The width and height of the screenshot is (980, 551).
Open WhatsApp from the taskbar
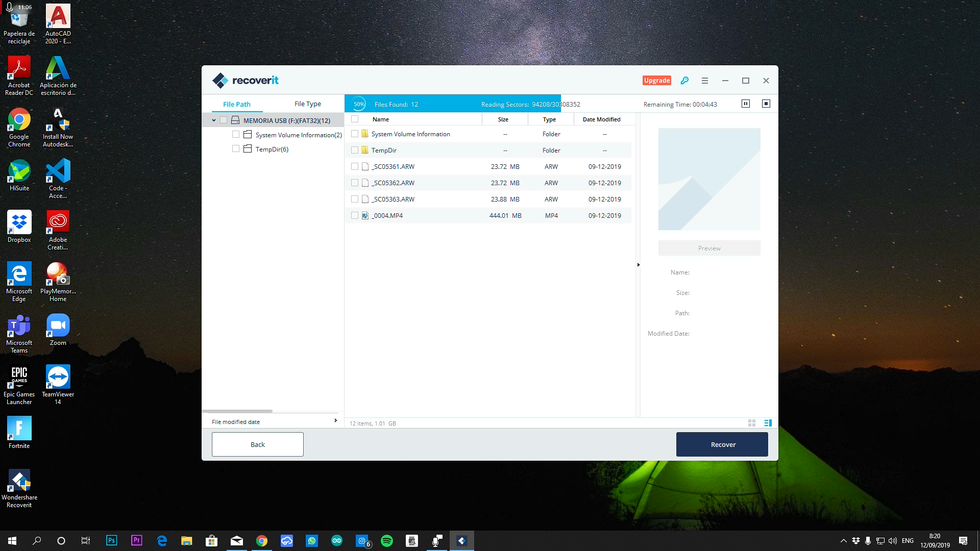312,541
